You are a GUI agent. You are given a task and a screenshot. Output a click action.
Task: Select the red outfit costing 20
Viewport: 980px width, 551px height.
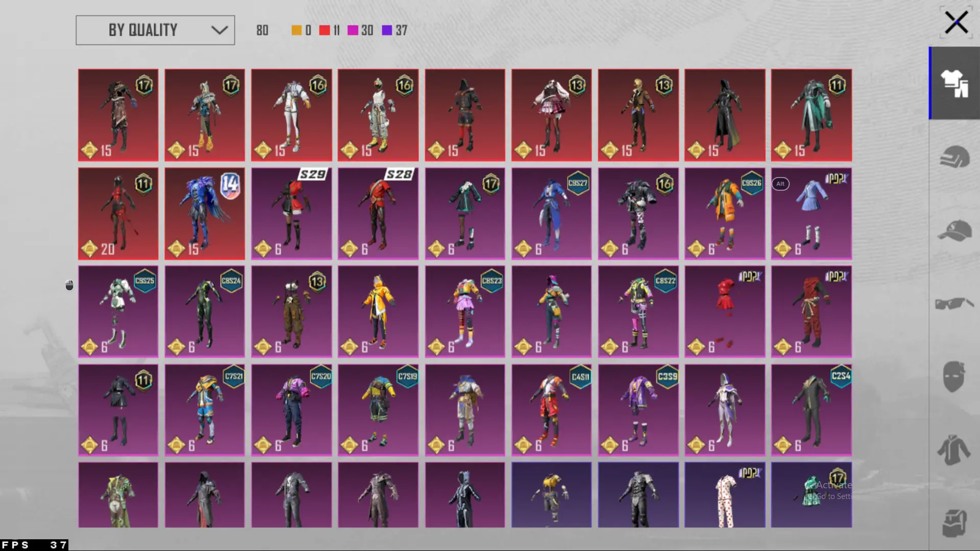tap(118, 214)
